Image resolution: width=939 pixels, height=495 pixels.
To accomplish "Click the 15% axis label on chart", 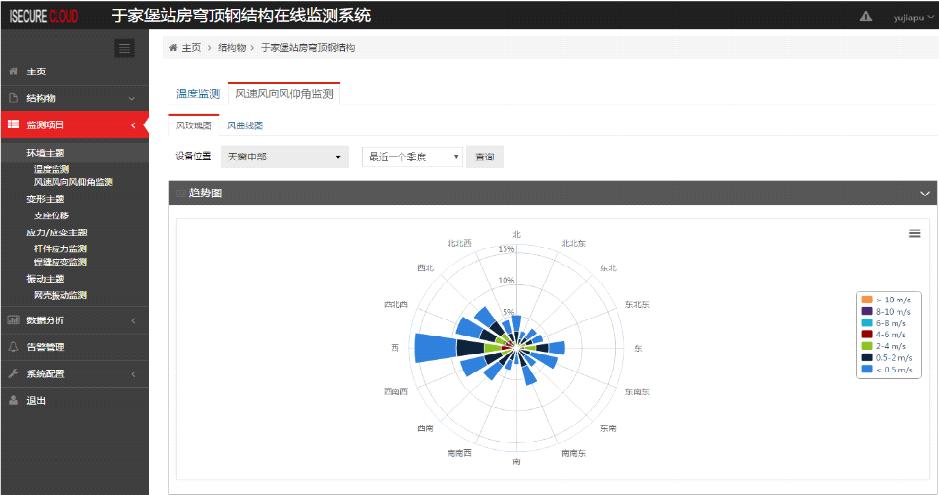I will click(507, 249).
